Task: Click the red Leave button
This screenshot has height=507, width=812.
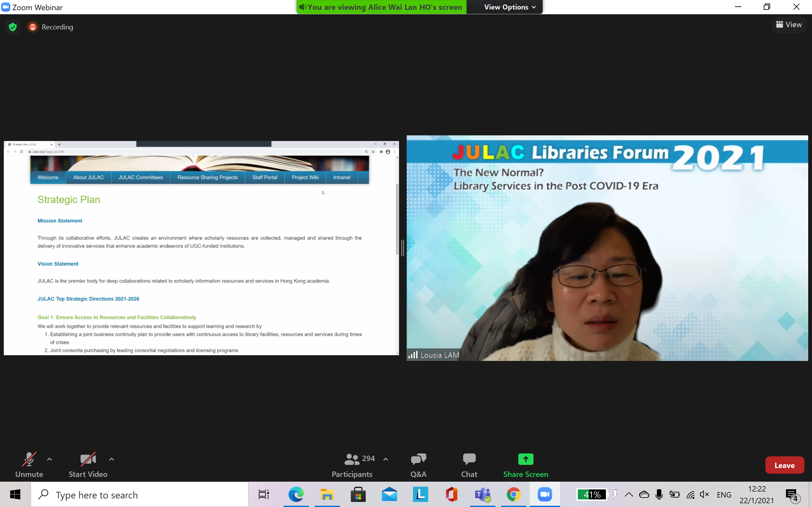Action: [x=784, y=465]
